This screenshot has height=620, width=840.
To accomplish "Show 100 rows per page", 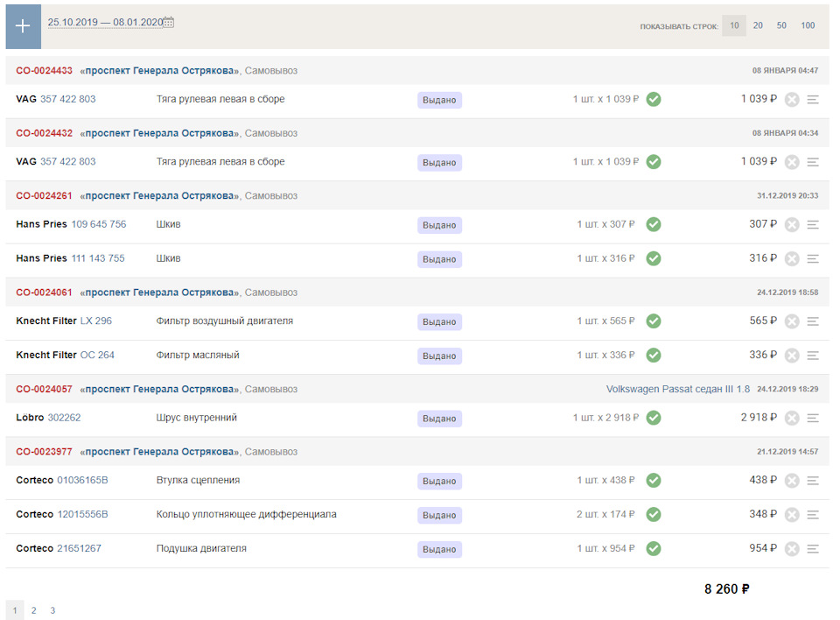I will coord(808,25).
